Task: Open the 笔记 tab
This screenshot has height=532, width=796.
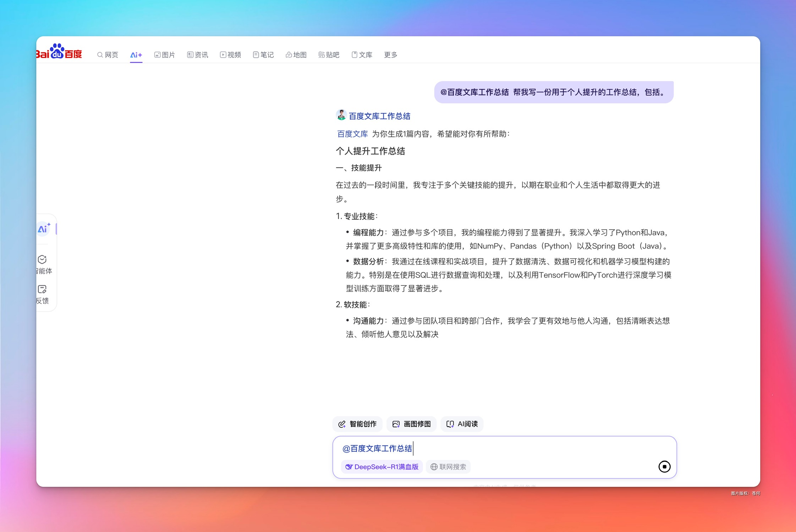Action: click(263, 55)
